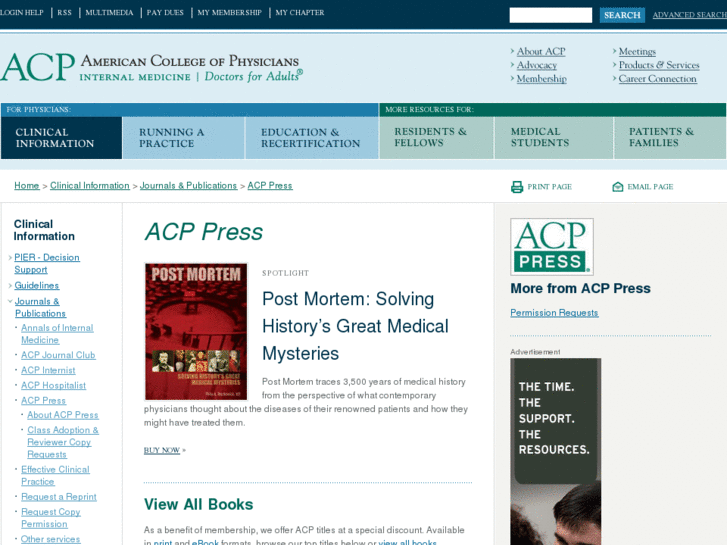Open ACP Journal Club link
The height and width of the screenshot is (545, 727).
tap(58, 355)
